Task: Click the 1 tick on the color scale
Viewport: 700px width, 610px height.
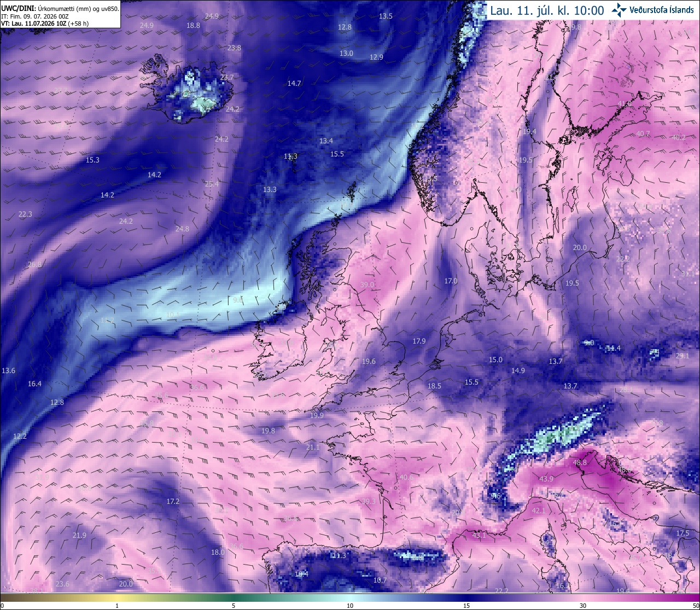Action: point(117,606)
